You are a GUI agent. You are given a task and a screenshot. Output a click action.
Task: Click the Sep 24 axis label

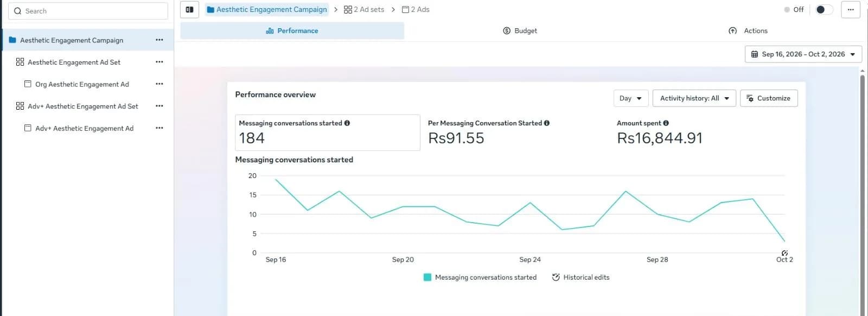(530, 260)
